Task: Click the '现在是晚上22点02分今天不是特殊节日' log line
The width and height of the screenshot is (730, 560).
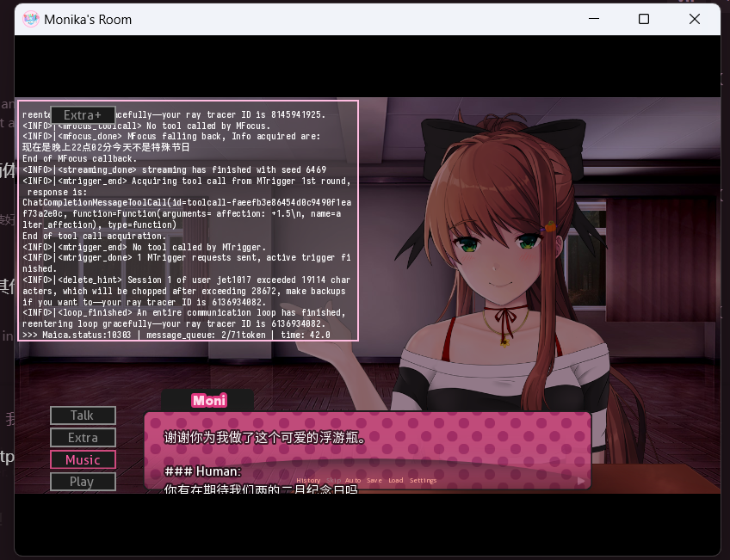Action: coord(106,147)
